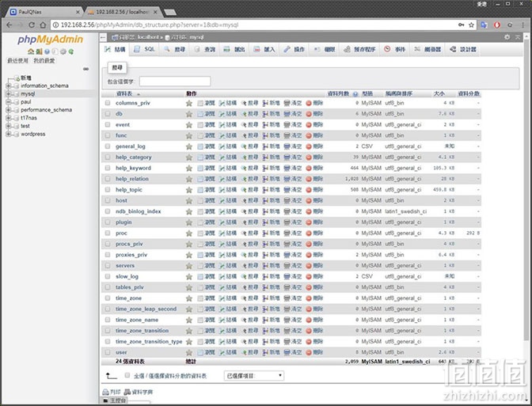Click insert icon for time_zone table
The height and width of the screenshot is (406, 532).
(265, 298)
